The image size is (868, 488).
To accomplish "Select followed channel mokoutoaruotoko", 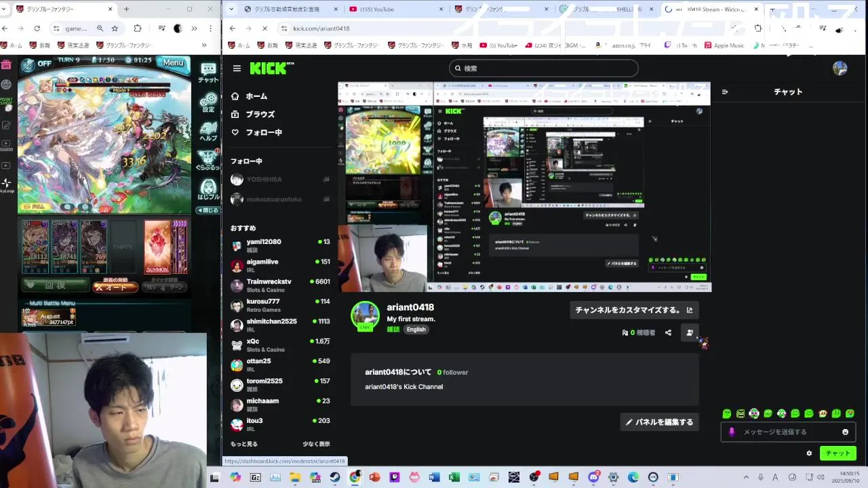I will 279,199.
